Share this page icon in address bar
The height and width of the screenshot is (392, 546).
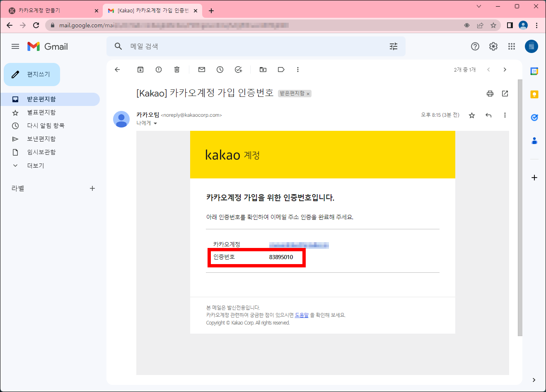pyautogui.click(x=480, y=25)
